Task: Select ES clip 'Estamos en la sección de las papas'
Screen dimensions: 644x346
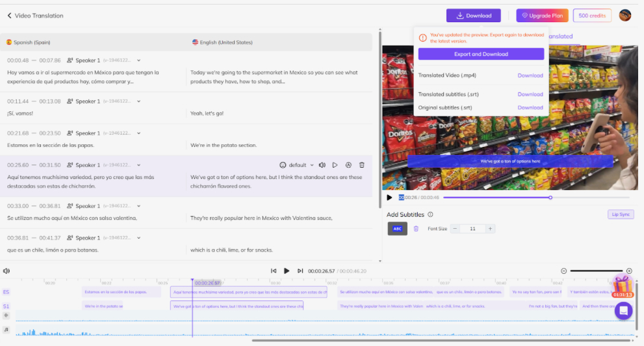Action: coord(121,292)
